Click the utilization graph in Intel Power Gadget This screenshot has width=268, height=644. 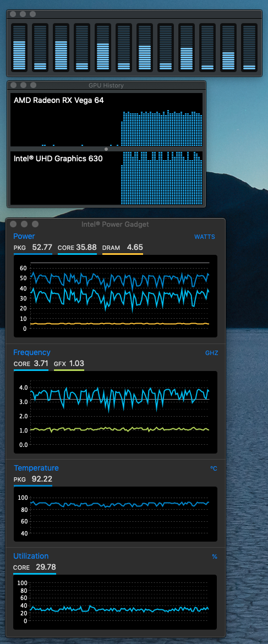(116, 602)
